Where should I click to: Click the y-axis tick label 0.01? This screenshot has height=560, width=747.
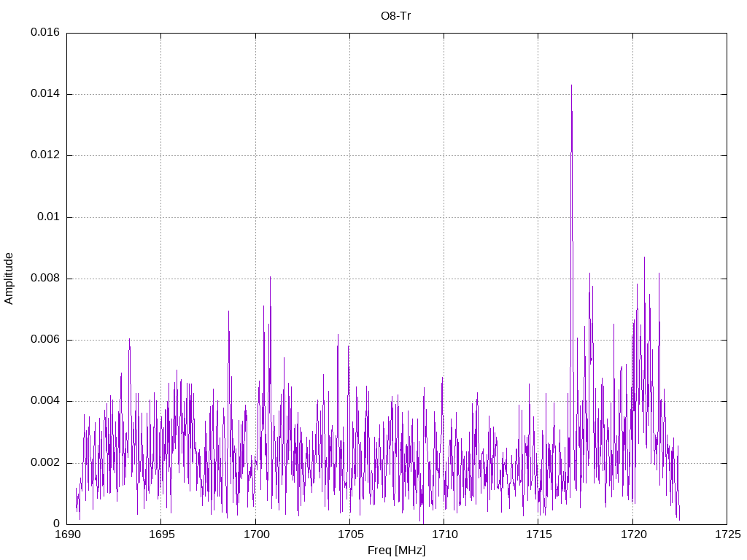[x=48, y=217]
